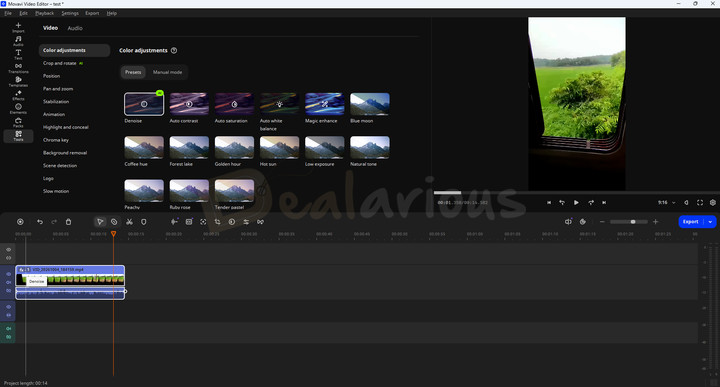Open the Edit menu
Screen dimensions: 720x387
coord(23,13)
